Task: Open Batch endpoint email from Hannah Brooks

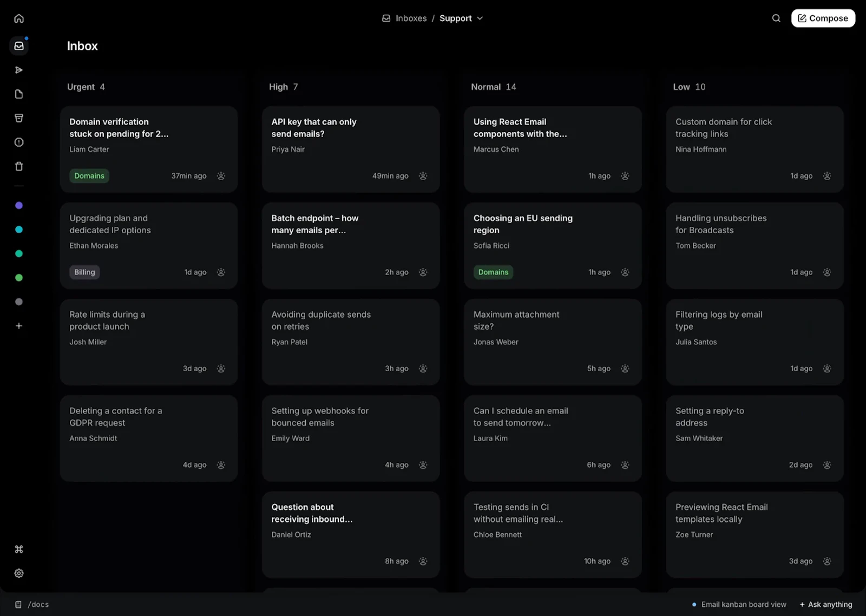Action: tap(351, 246)
